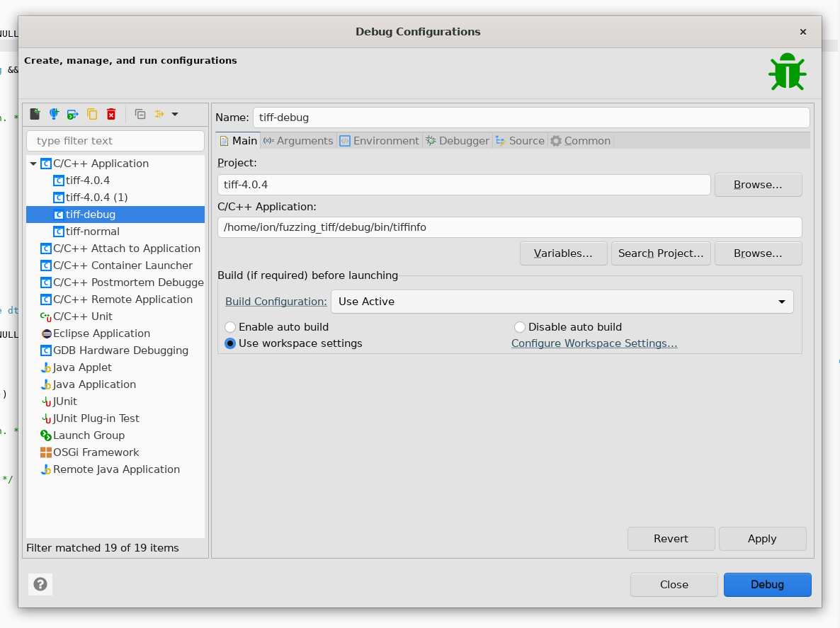Click the export launch configuration icon
This screenshot has width=840, height=628.
[x=73, y=114]
